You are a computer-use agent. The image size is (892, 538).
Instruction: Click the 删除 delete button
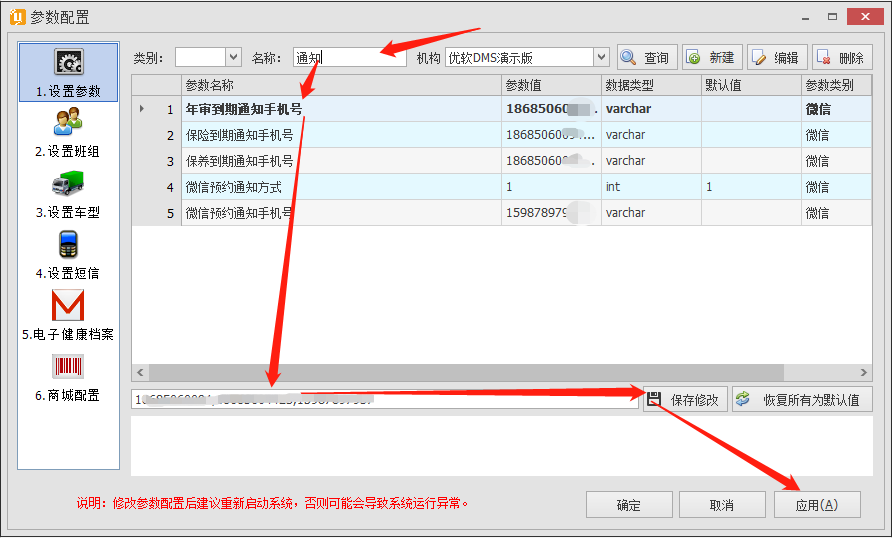tap(842, 57)
